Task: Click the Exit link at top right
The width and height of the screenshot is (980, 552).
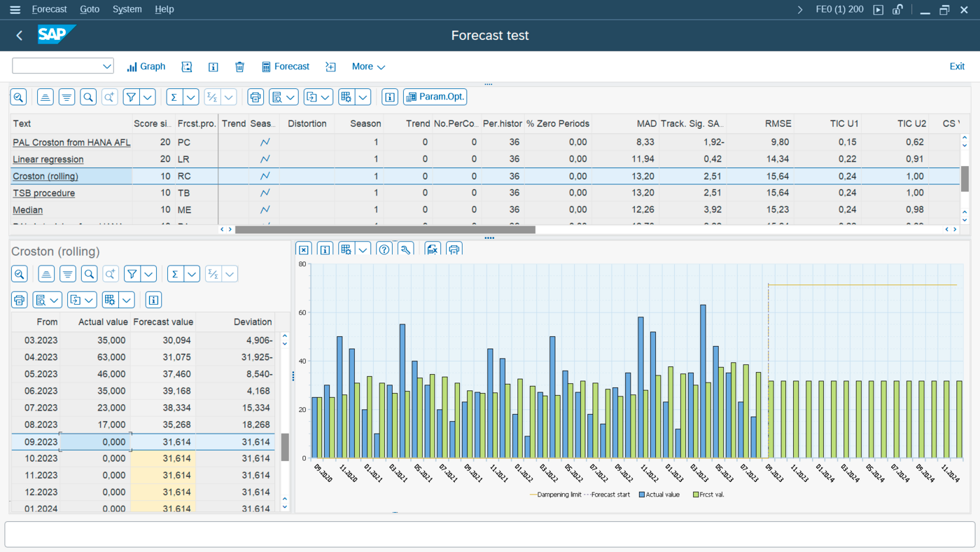Action: 957,65
